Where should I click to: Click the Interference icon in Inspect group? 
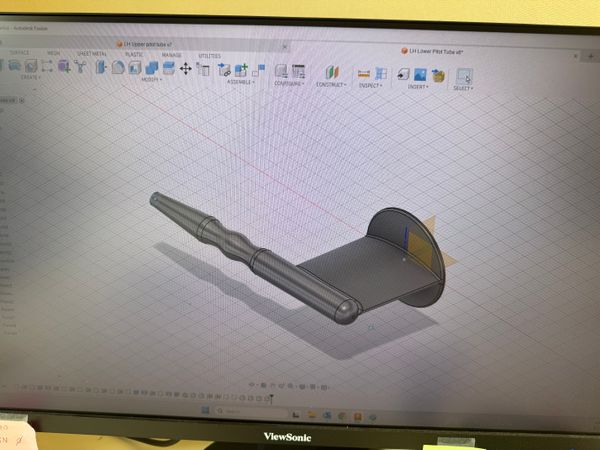coord(381,74)
